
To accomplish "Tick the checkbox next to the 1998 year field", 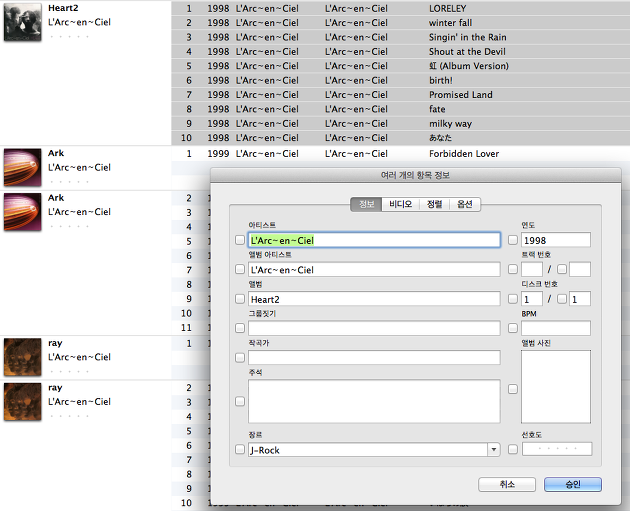I will coord(513,240).
